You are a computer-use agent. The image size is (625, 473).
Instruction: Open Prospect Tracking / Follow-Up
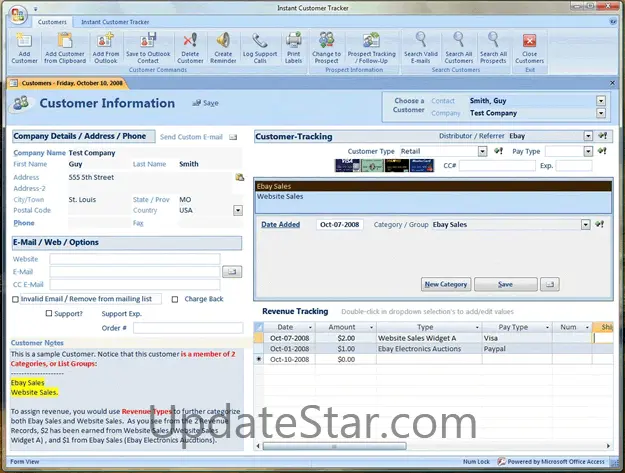[371, 41]
